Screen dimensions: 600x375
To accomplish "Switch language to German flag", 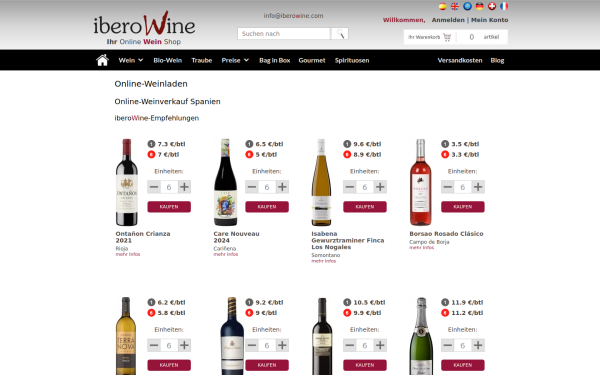I will [x=479, y=6].
